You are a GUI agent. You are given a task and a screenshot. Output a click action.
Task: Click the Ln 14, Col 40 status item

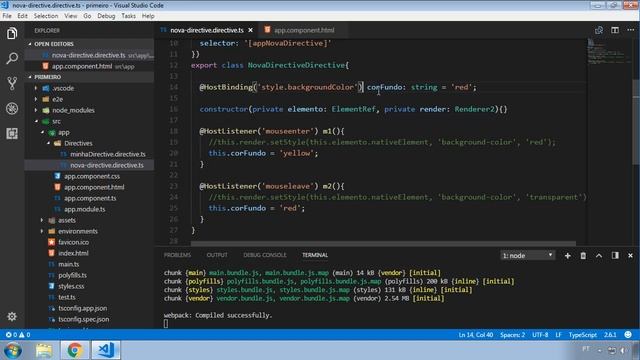(476, 335)
